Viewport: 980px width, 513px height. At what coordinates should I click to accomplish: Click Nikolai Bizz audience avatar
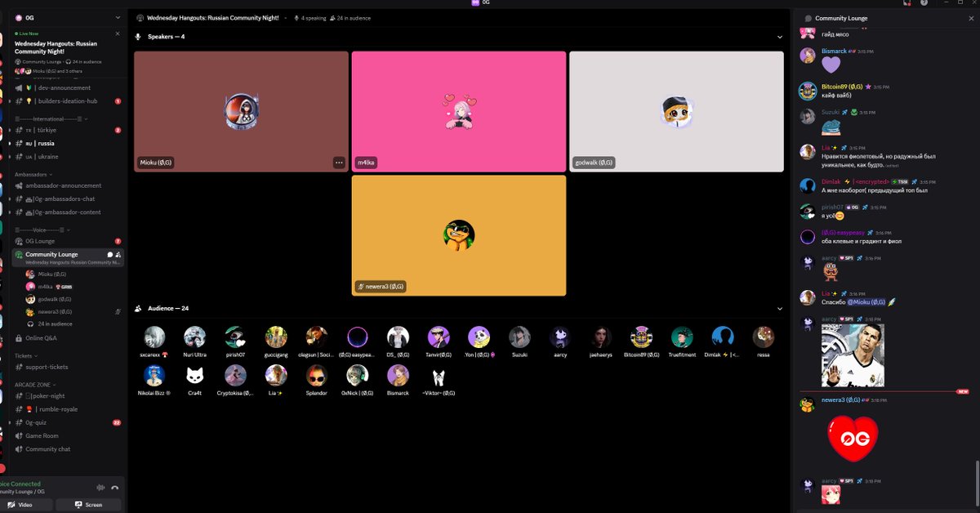(154, 376)
